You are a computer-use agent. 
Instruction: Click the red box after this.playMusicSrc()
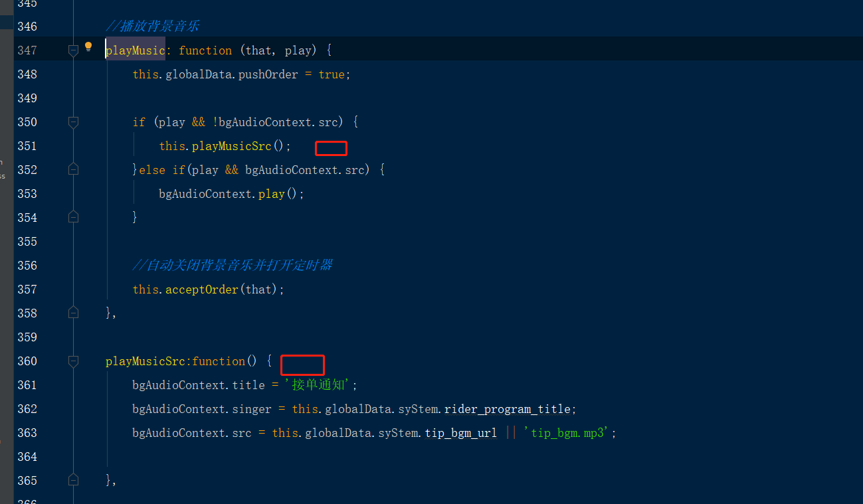(x=331, y=148)
